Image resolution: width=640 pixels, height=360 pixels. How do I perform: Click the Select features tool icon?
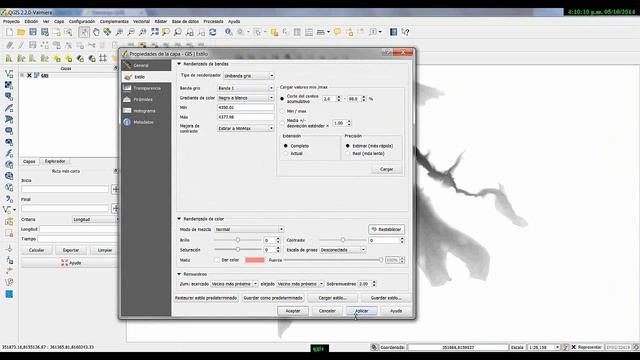tap(258, 32)
